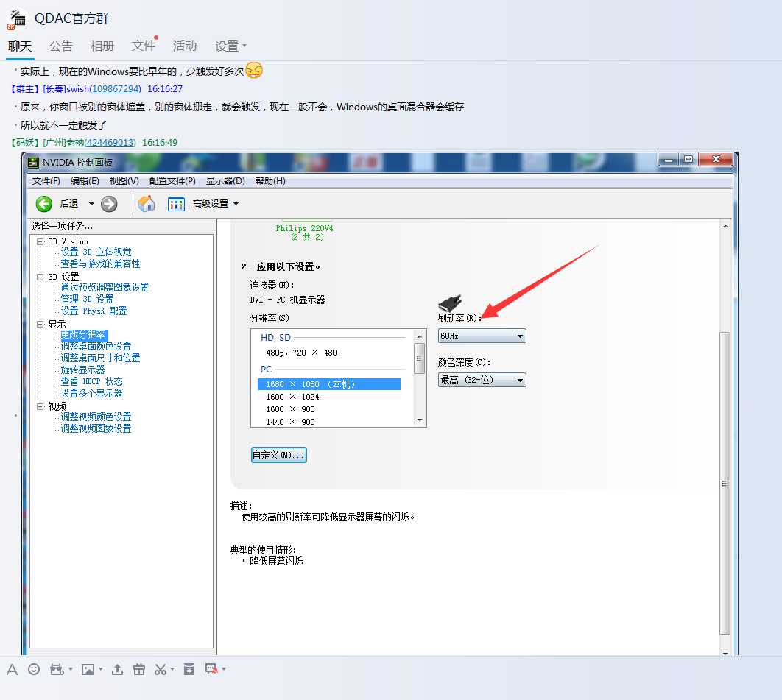Click the resolution list scroll down arrow
The height and width of the screenshot is (700, 782).
420,420
